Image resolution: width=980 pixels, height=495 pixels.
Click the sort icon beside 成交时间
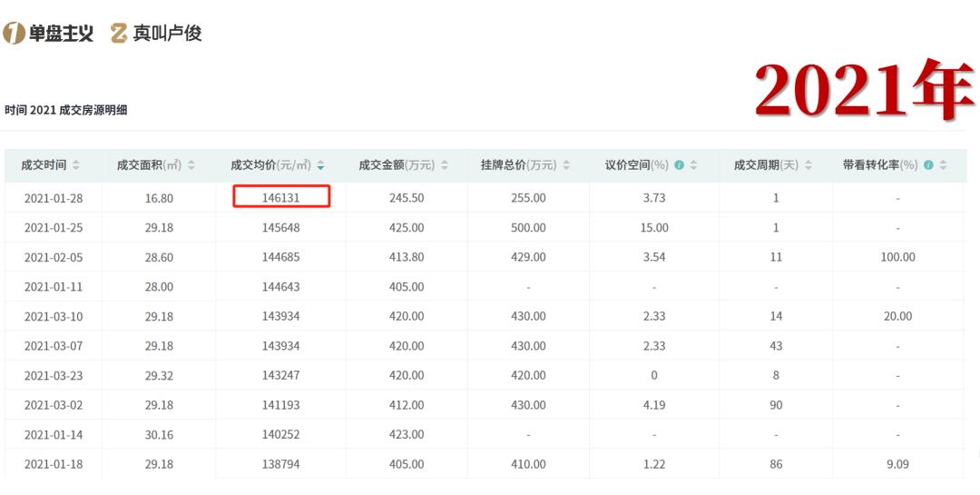point(75,165)
